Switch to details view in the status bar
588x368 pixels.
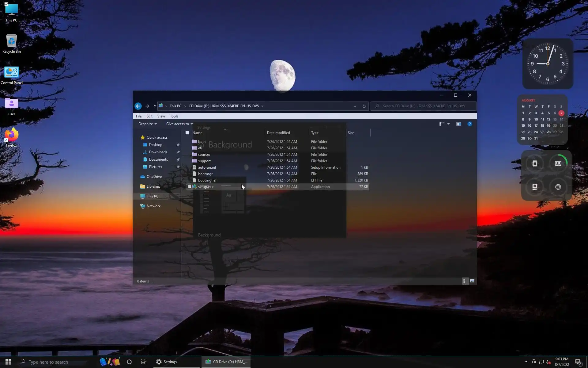tap(464, 281)
